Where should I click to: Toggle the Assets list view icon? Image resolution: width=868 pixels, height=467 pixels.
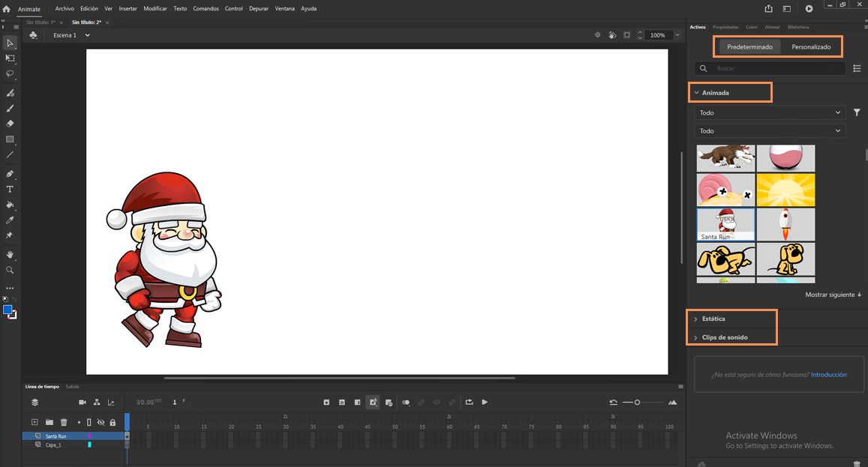coord(857,68)
